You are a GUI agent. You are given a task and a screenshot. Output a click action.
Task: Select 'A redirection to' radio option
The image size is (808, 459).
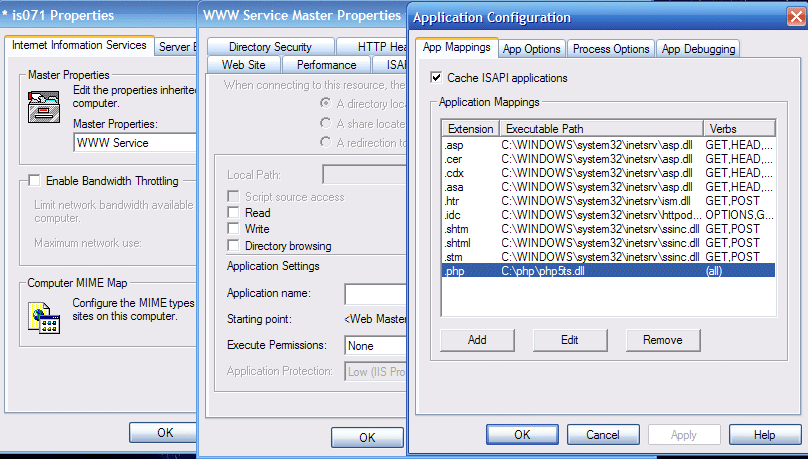[x=325, y=142]
